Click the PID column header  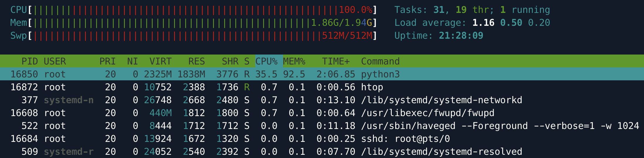pyautogui.click(x=30, y=61)
